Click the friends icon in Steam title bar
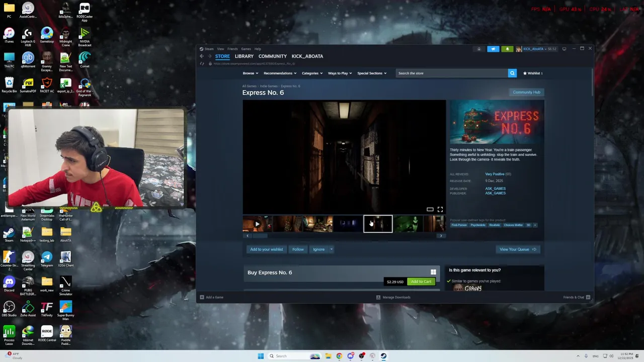644x362 pixels. point(479,49)
